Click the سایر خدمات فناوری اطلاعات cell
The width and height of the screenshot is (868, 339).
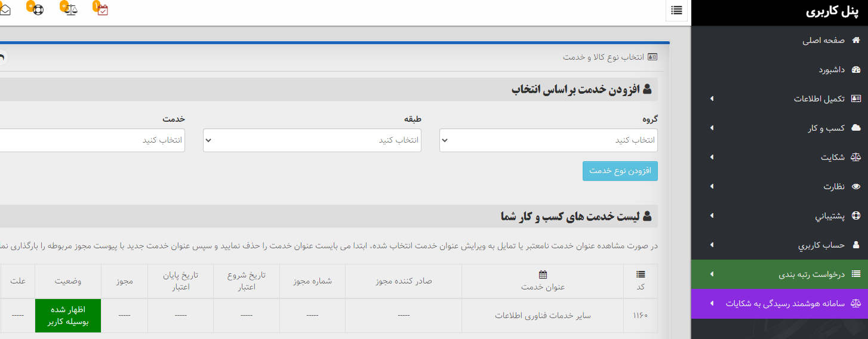click(543, 315)
